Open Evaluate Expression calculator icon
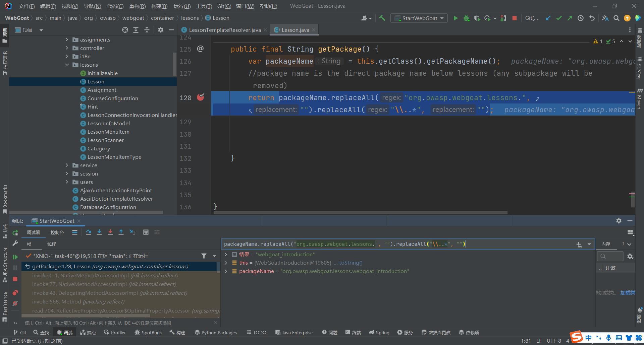Image resolution: width=644 pixels, height=345 pixels. (x=146, y=232)
